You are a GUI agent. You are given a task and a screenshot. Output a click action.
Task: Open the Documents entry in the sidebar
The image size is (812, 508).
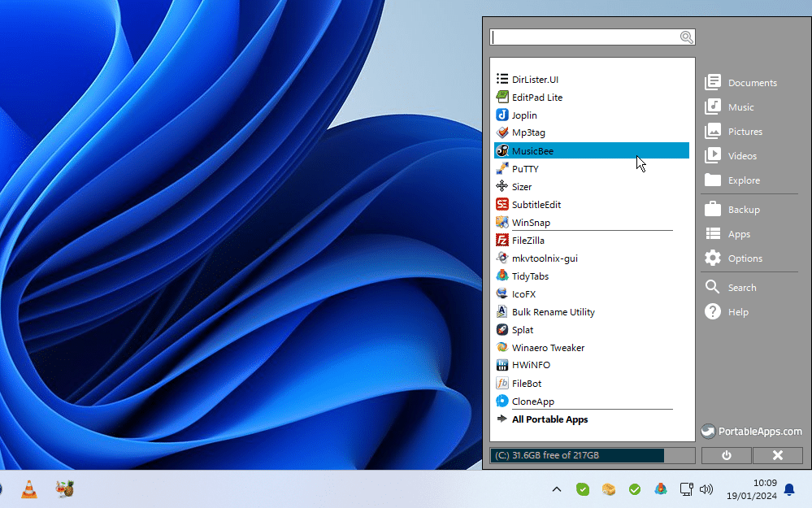click(x=749, y=82)
